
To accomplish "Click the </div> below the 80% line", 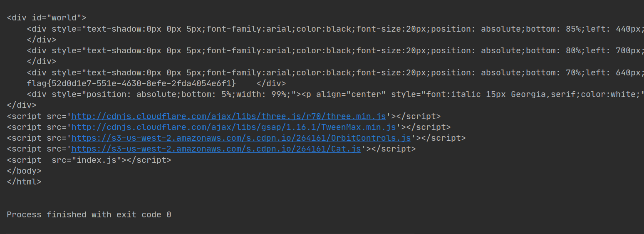I will coord(42,61).
